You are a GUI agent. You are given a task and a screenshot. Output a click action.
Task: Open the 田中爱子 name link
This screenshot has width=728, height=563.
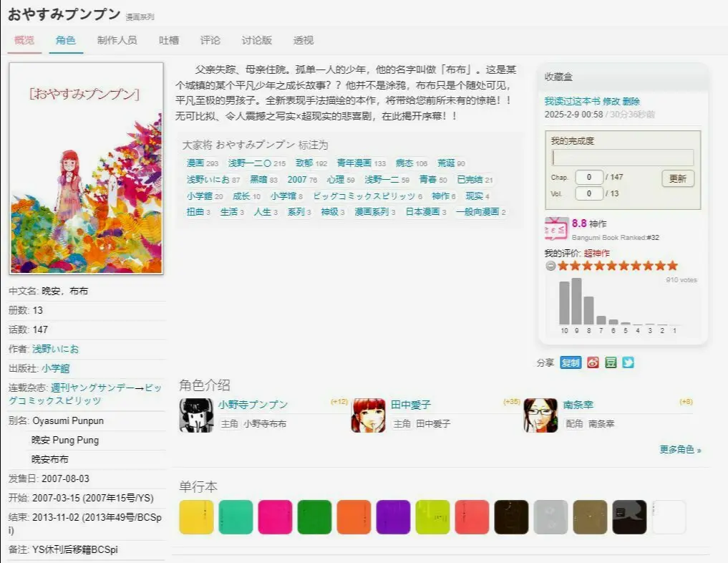click(411, 405)
